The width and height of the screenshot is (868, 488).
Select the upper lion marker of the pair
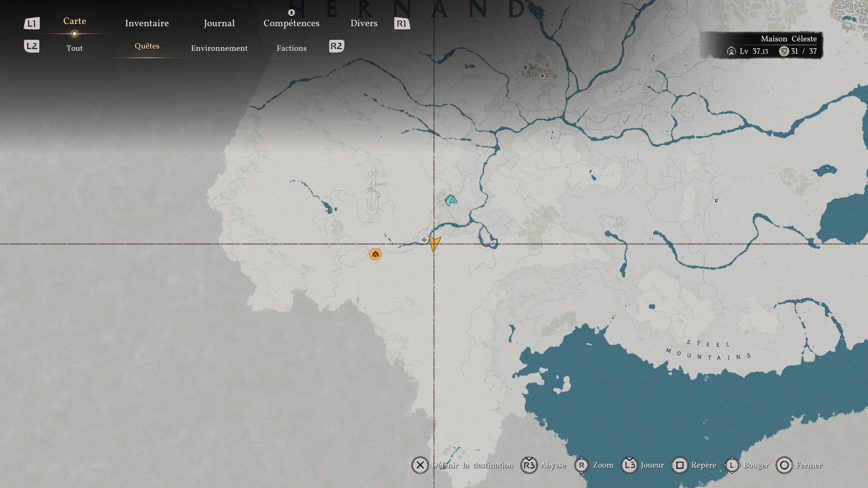click(552, 132)
